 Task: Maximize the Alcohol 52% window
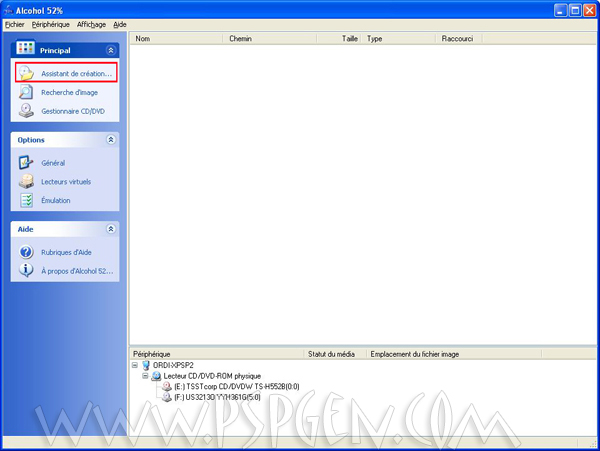[x=575, y=10]
